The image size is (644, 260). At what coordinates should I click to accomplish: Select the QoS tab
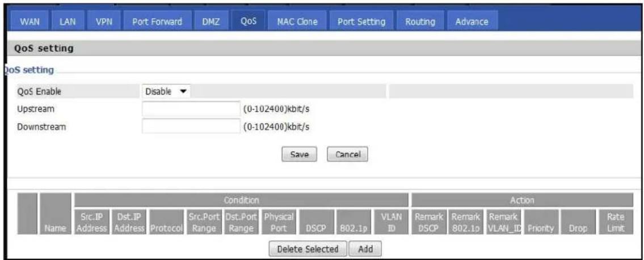pos(248,22)
